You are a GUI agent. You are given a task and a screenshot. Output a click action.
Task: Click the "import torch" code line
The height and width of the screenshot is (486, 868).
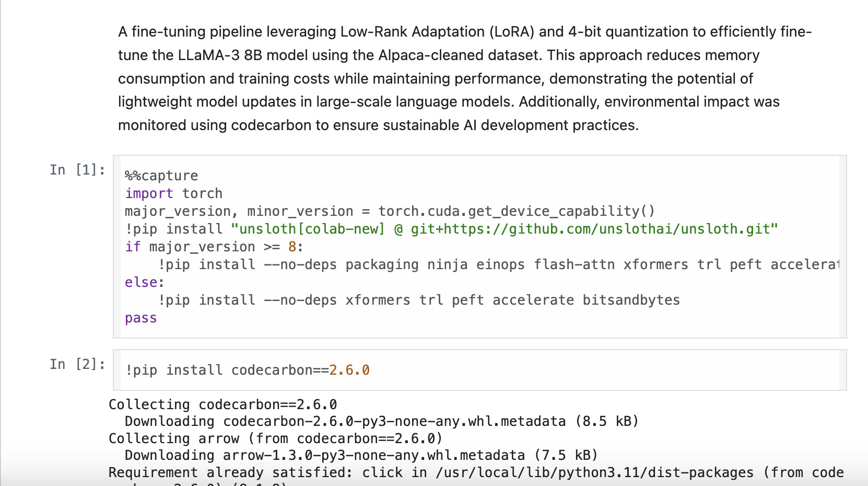tap(173, 193)
